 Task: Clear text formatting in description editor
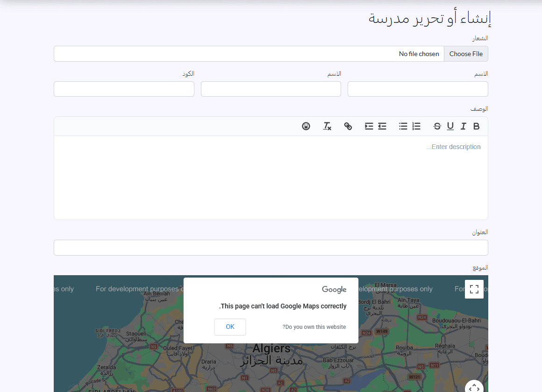pos(327,126)
